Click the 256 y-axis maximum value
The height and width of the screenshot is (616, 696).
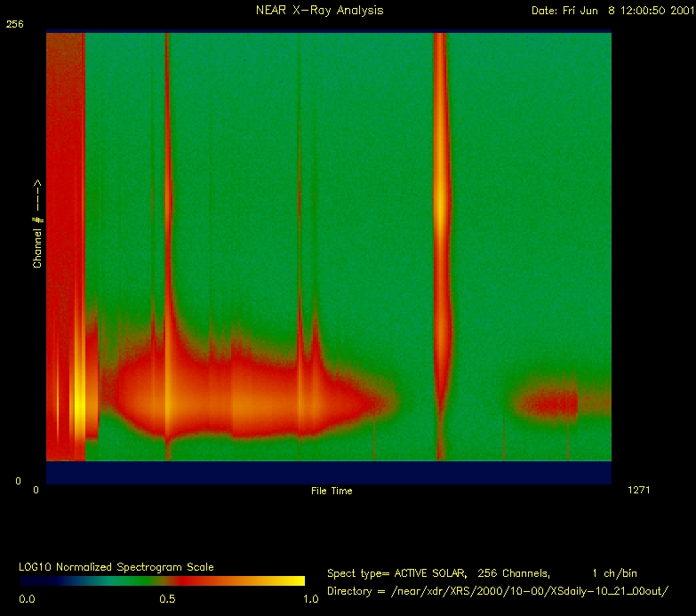point(14,25)
